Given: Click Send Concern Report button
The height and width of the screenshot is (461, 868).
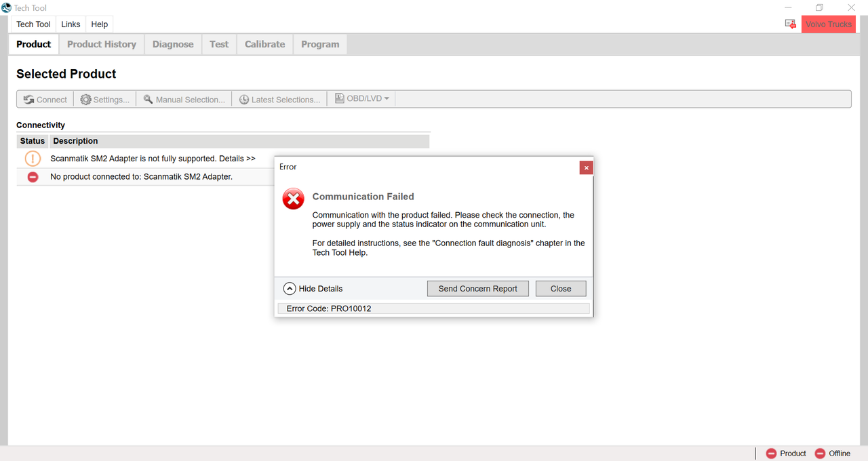Looking at the screenshot, I should click(478, 289).
